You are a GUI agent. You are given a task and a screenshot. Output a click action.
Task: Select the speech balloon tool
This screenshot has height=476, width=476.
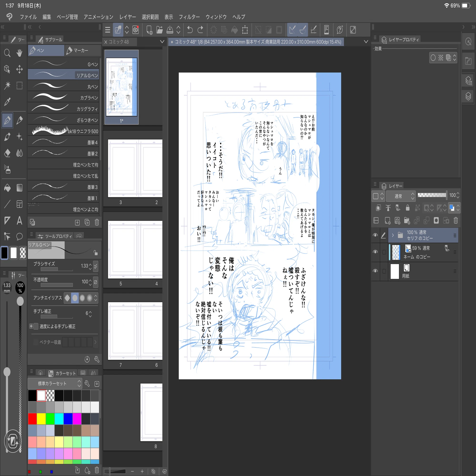coord(20,237)
